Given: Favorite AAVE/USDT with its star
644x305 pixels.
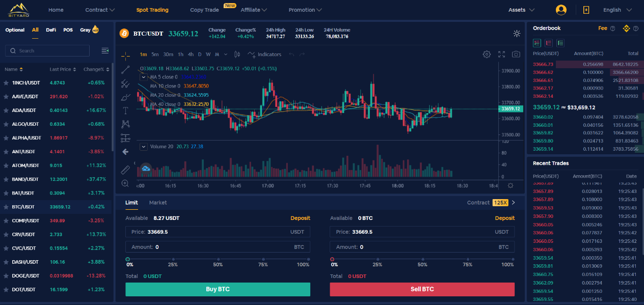Looking at the screenshot, I should (6, 96).
